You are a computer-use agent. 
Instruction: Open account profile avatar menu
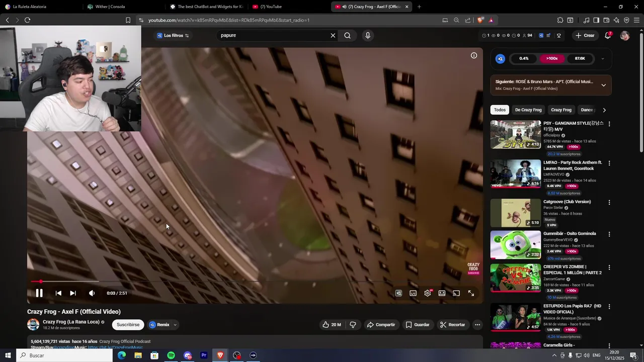(x=625, y=36)
